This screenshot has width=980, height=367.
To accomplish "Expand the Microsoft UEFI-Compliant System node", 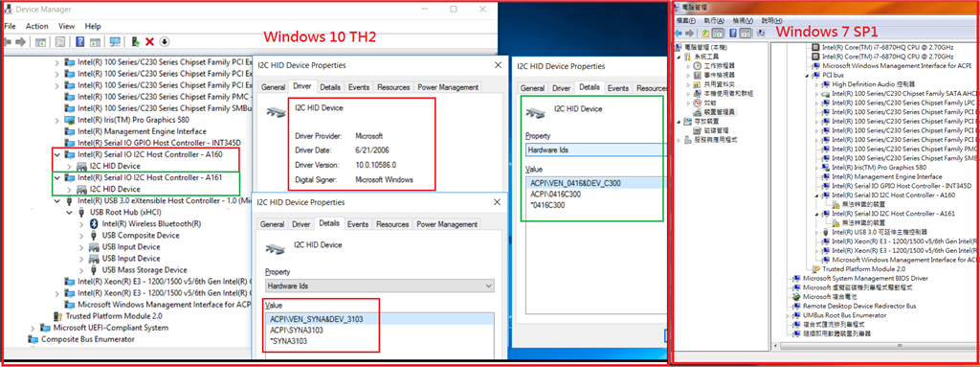I will pos(33,328).
